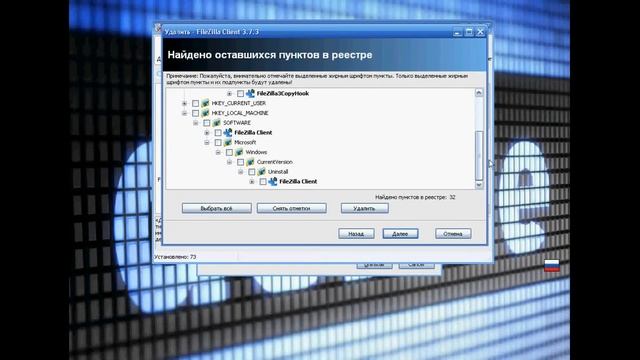Screen dimensions: 640x360
Task: Click the SOFTWARE key icon
Action: (217, 123)
